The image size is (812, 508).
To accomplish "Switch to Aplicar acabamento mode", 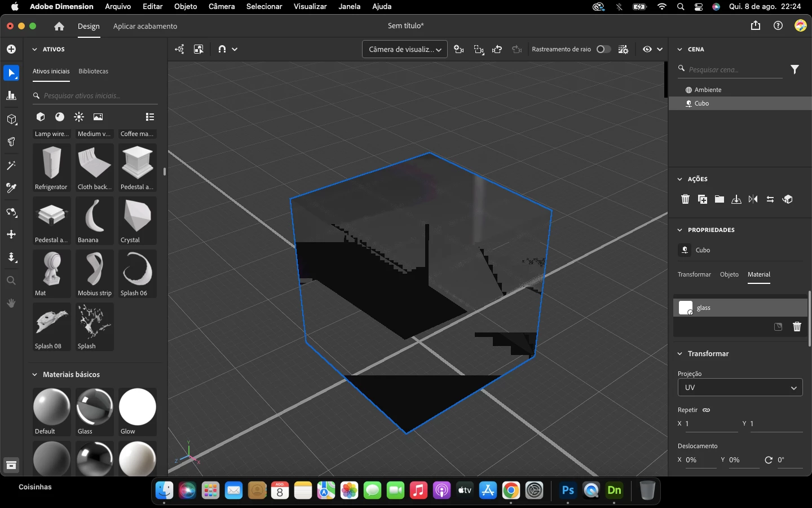I will [x=145, y=26].
